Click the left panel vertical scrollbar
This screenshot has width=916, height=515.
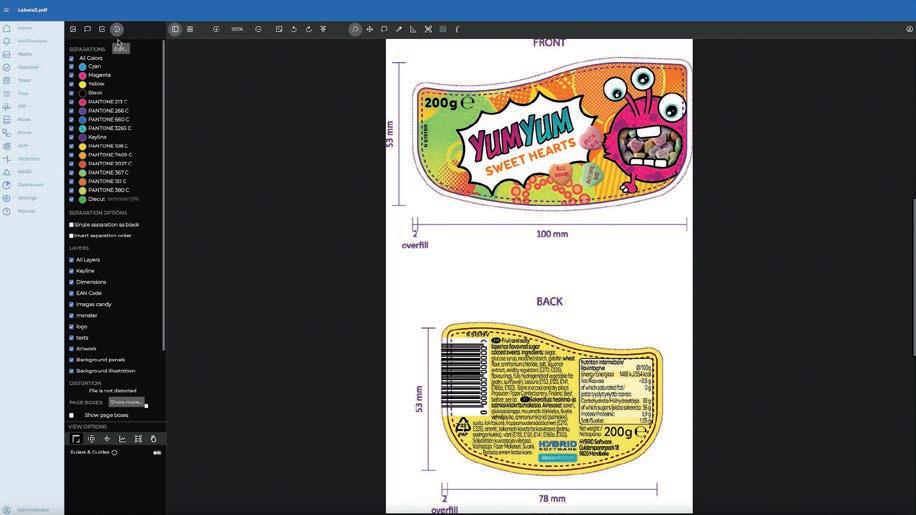(164, 196)
